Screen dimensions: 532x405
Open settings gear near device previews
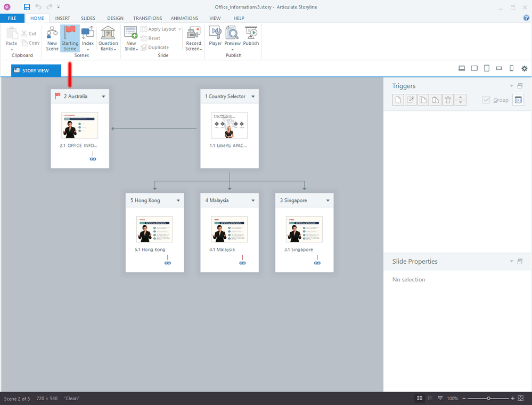[525, 68]
